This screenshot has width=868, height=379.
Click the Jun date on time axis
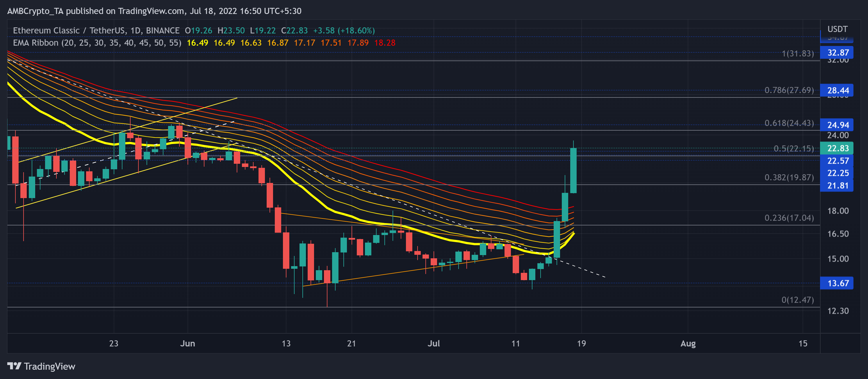[x=188, y=343]
